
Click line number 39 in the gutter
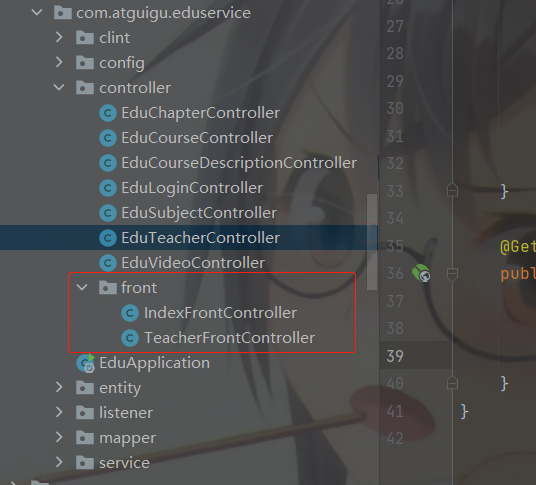pos(395,356)
